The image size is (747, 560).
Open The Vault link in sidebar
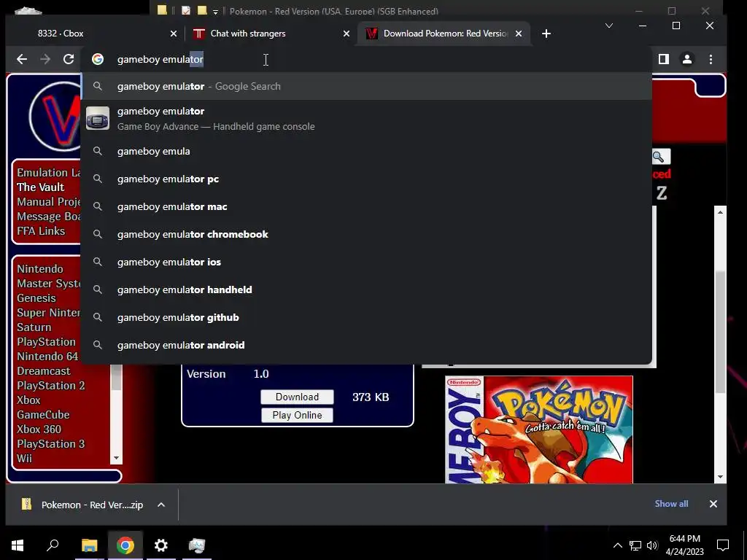(x=41, y=187)
